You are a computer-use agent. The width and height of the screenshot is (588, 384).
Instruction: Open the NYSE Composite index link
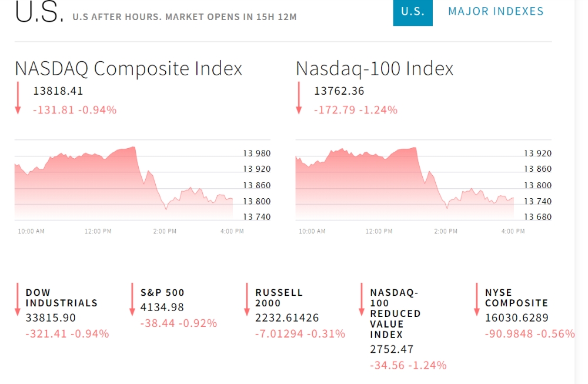coord(516,298)
